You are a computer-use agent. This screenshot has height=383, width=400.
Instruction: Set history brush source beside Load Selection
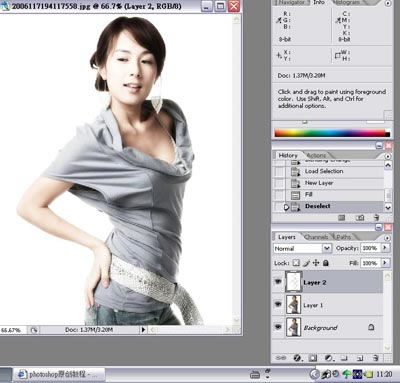click(279, 172)
